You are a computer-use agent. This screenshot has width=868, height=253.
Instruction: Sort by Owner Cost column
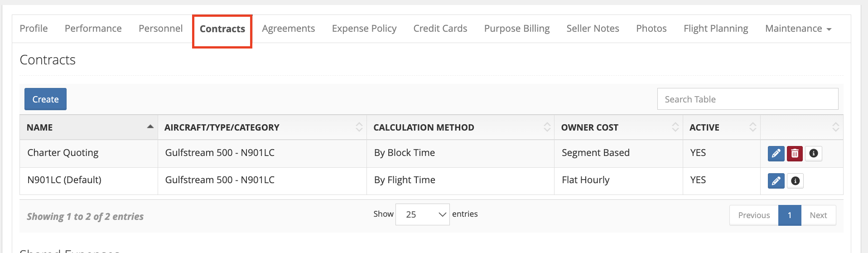pos(618,127)
